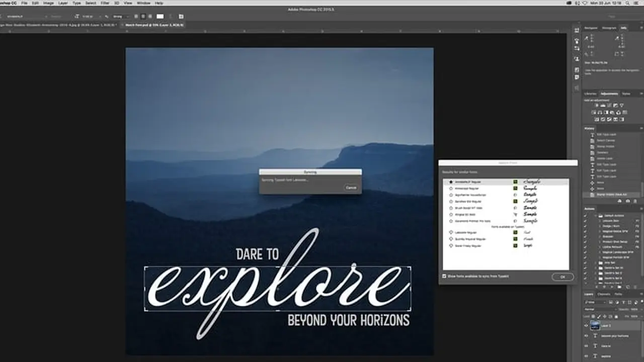The width and height of the screenshot is (644, 362).
Task: Open the anti-aliasing dropdown in options bar
Action: coord(122,16)
